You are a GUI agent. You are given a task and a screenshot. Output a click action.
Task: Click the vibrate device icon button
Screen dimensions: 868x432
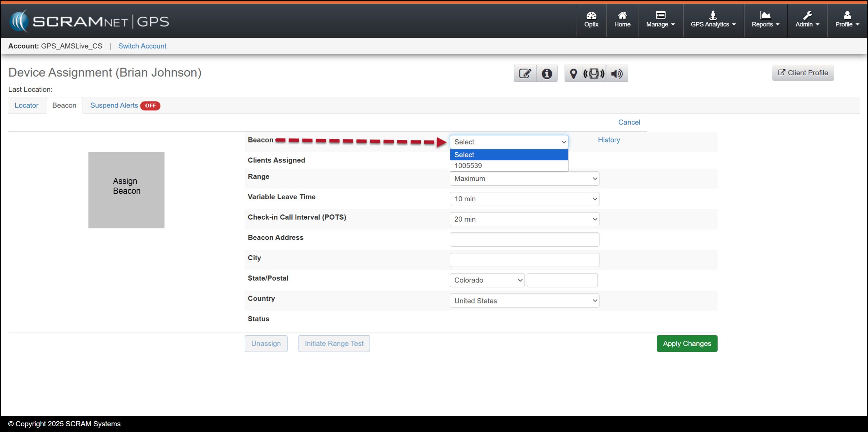tap(594, 74)
